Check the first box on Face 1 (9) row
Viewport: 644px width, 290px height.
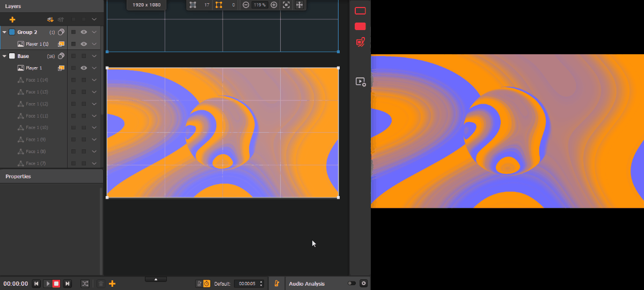pos(74,140)
